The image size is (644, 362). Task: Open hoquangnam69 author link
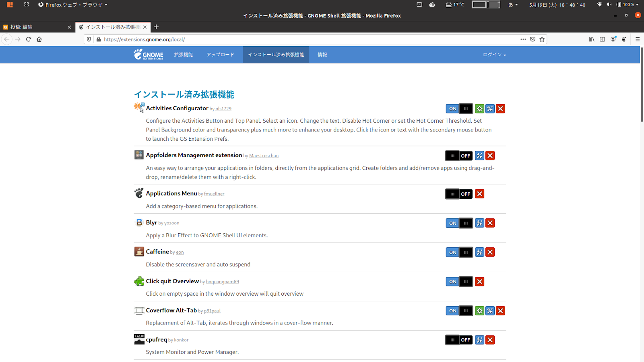[x=223, y=282]
